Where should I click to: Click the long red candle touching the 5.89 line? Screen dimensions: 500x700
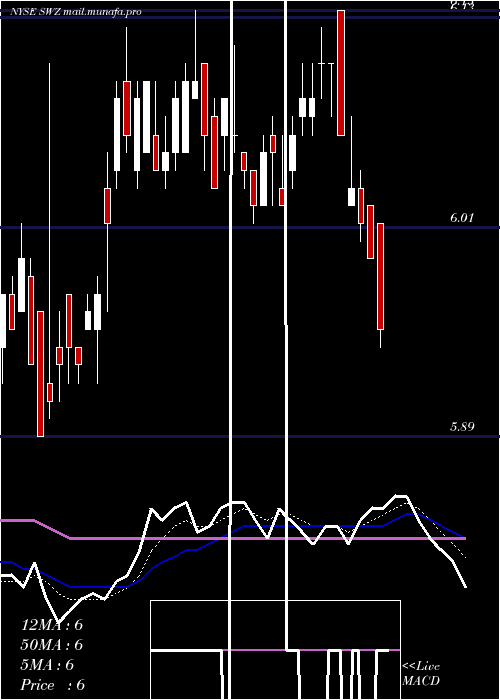[x=41, y=374]
